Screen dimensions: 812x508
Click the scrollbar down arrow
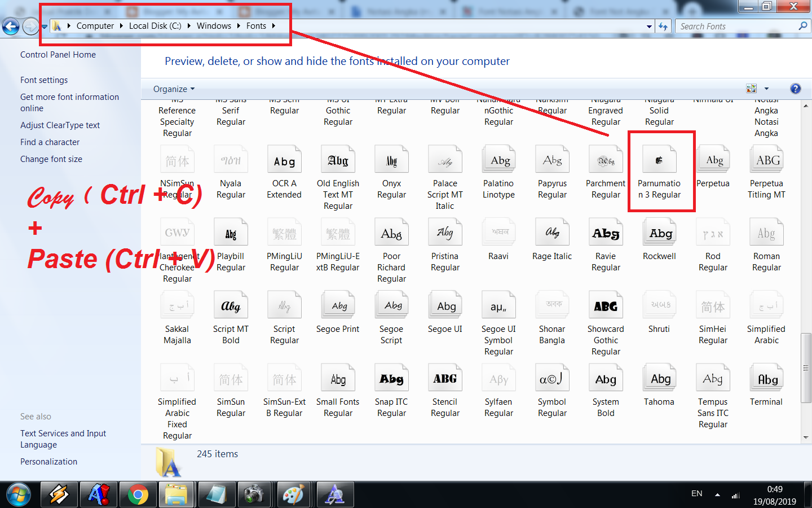(x=806, y=437)
